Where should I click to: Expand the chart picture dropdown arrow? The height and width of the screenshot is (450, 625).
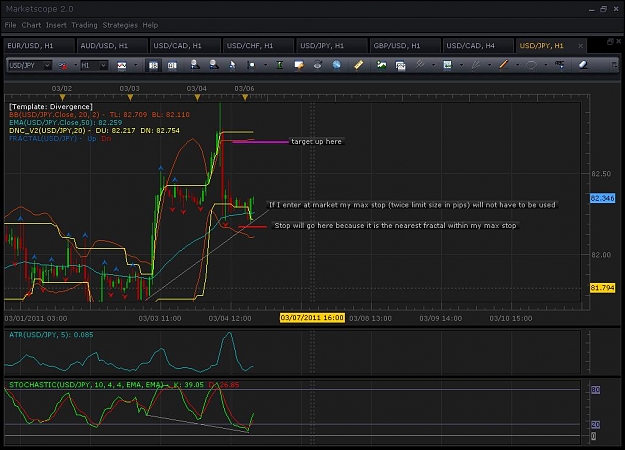(x=462, y=65)
